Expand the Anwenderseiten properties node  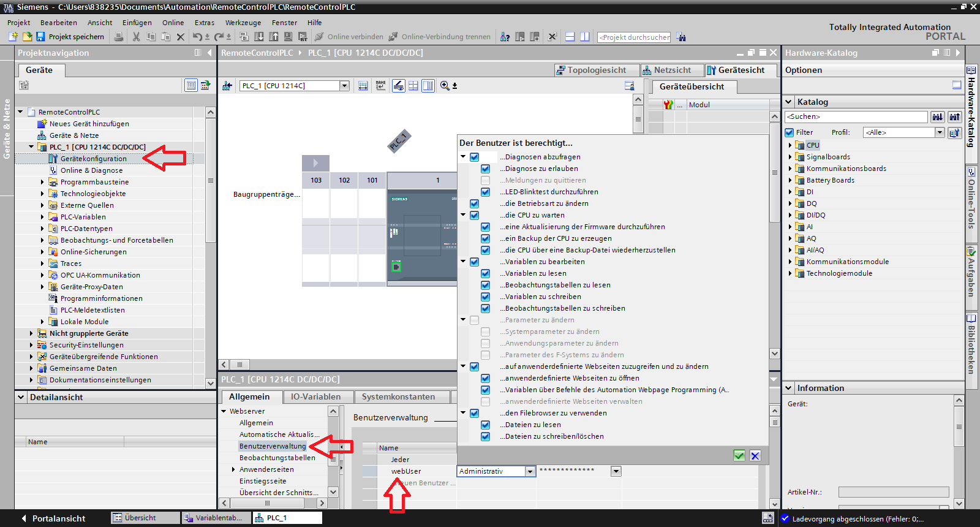coord(233,469)
